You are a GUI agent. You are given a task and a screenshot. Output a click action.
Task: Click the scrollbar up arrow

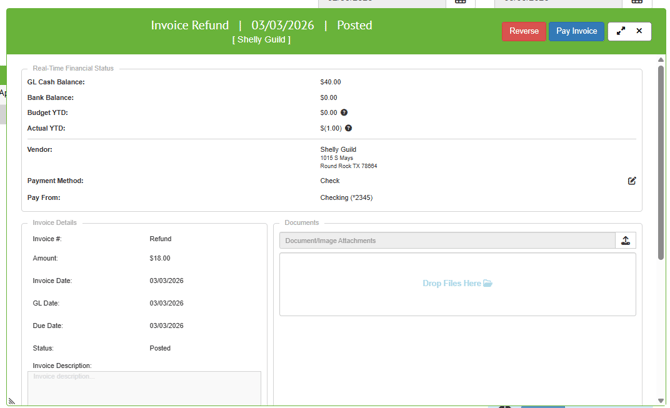[661, 60]
